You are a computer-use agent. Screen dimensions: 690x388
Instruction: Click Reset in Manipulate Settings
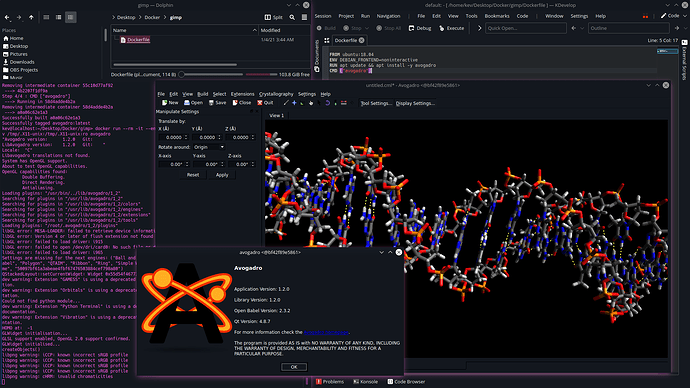193,175
